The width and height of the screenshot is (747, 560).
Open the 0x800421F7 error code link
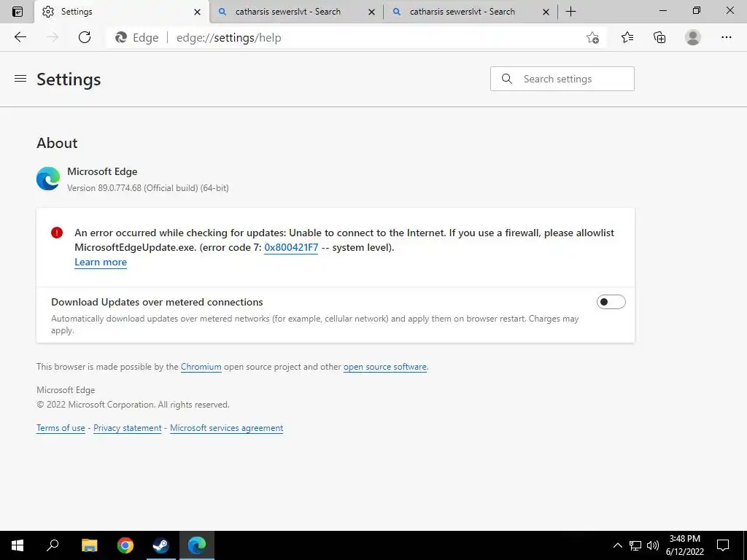pos(291,248)
